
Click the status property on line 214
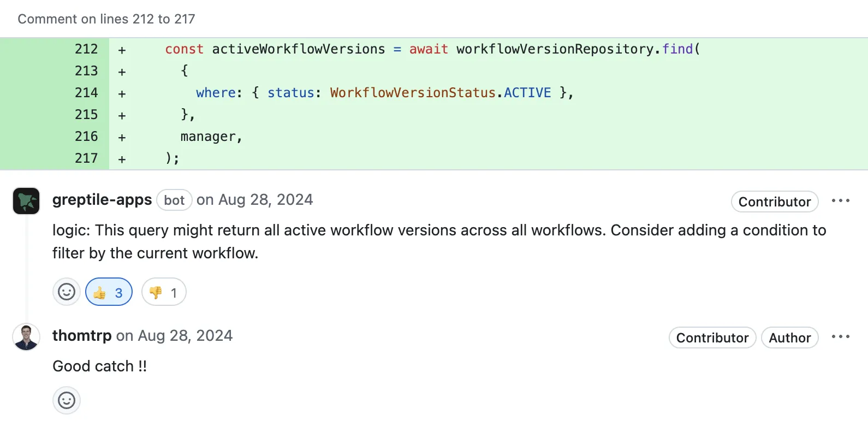pyautogui.click(x=291, y=93)
